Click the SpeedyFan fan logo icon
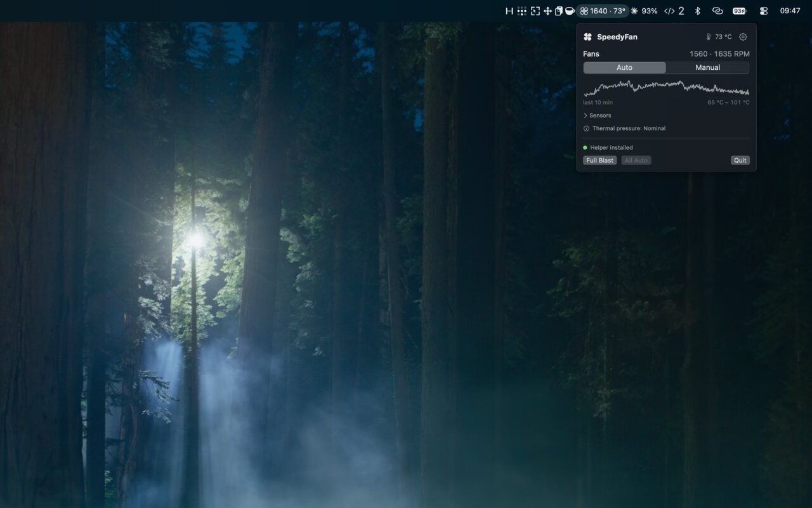812x508 pixels. (x=587, y=37)
